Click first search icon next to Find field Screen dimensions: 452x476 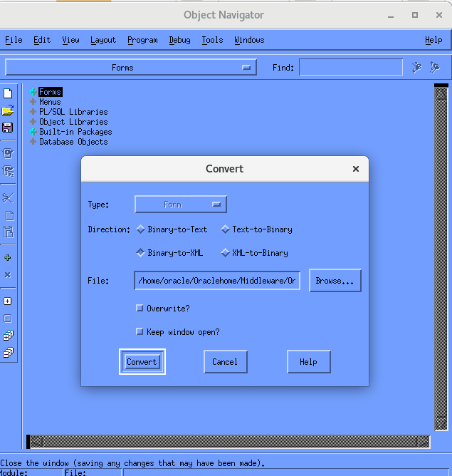click(x=417, y=67)
